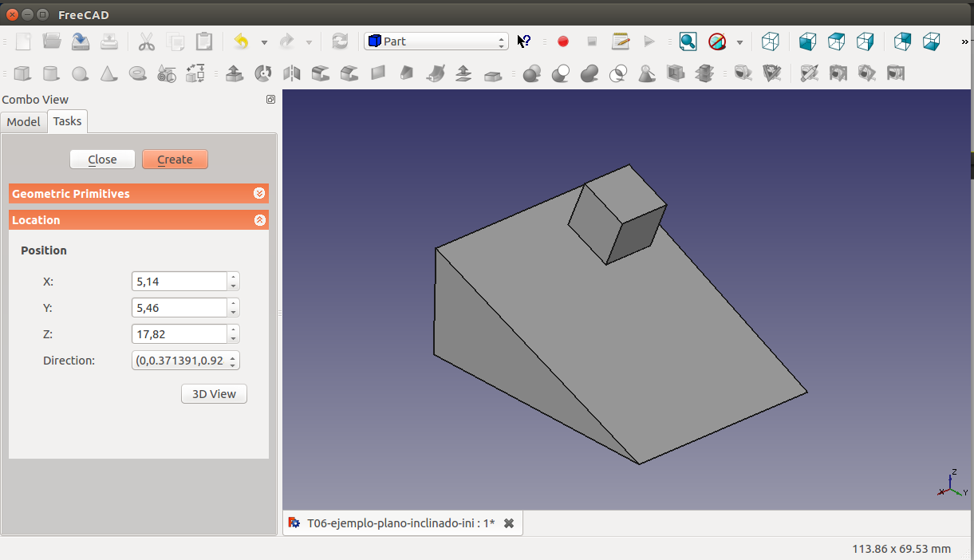Click the X position input field
Screen dimensions: 974x560
pyautogui.click(x=179, y=282)
